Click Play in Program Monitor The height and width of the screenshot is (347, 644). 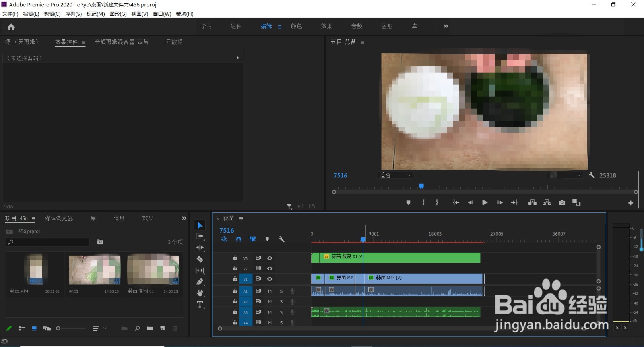click(x=485, y=202)
